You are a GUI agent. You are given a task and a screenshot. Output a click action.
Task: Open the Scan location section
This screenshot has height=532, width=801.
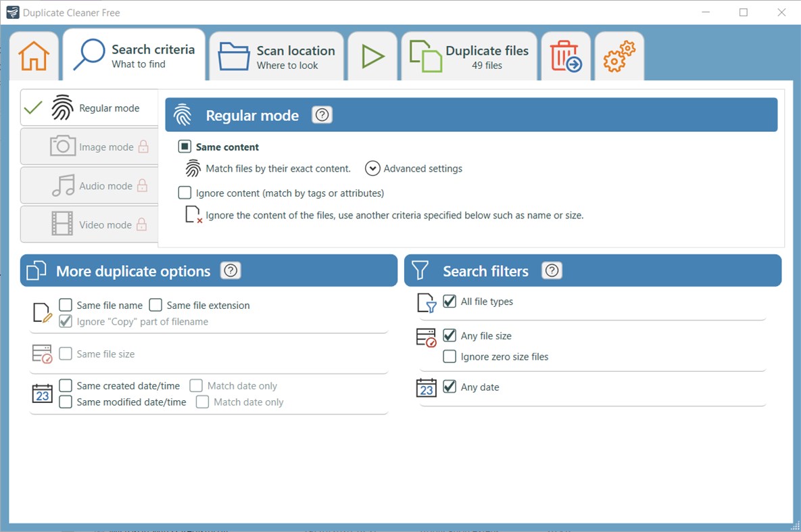point(276,55)
